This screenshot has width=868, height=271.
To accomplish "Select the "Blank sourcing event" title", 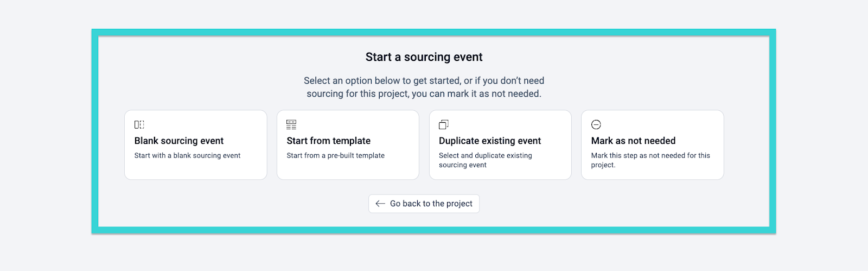I will (179, 141).
